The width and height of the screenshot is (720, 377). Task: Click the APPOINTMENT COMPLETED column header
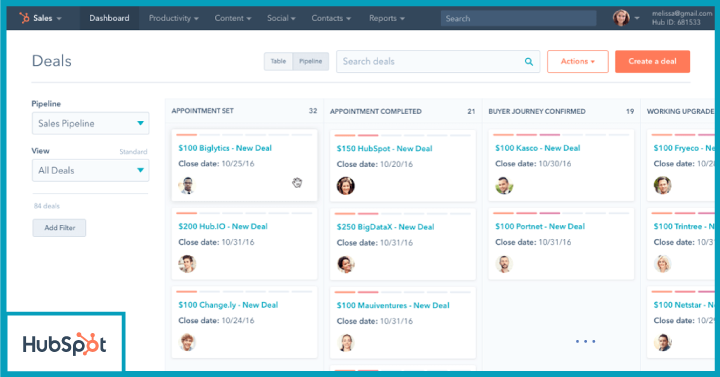click(376, 111)
